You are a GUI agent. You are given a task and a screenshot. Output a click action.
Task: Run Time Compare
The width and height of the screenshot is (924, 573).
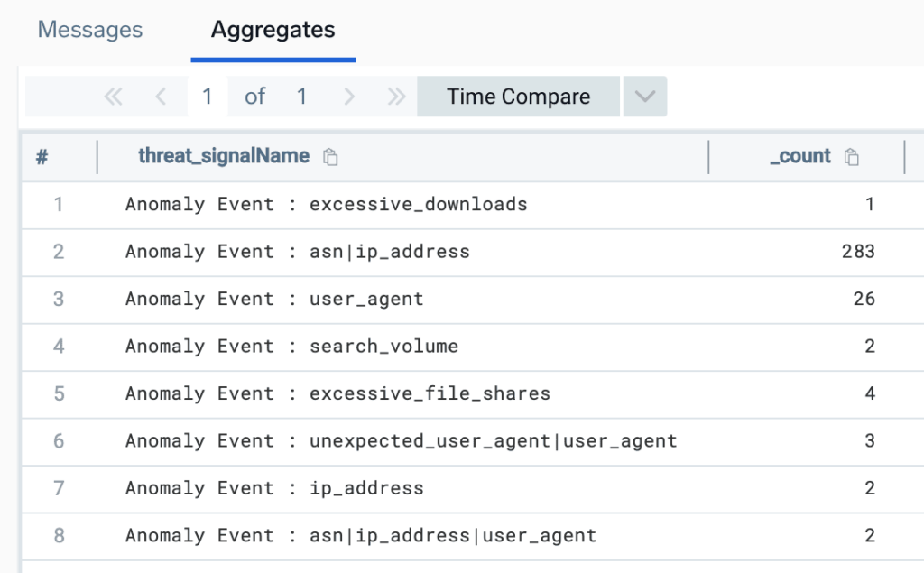[517, 96]
